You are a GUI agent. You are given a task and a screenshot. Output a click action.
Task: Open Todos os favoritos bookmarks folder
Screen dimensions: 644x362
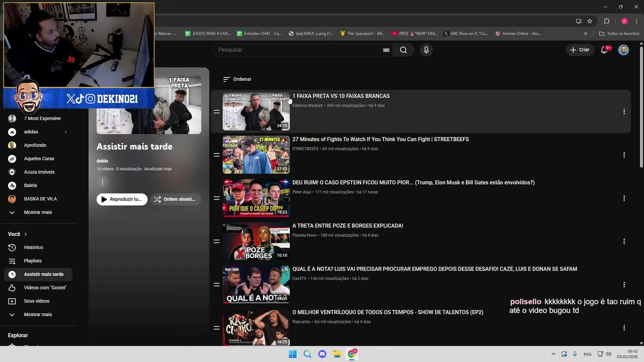click(619, 34)
